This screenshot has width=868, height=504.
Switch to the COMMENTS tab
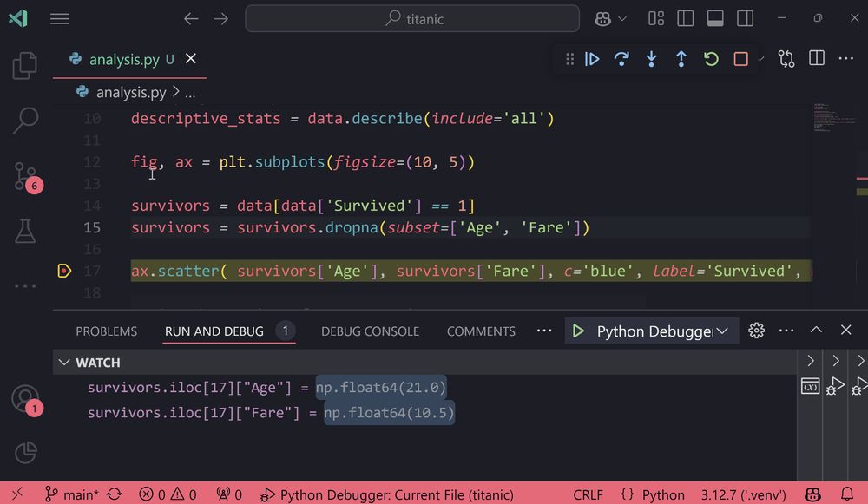coord(481,331)
